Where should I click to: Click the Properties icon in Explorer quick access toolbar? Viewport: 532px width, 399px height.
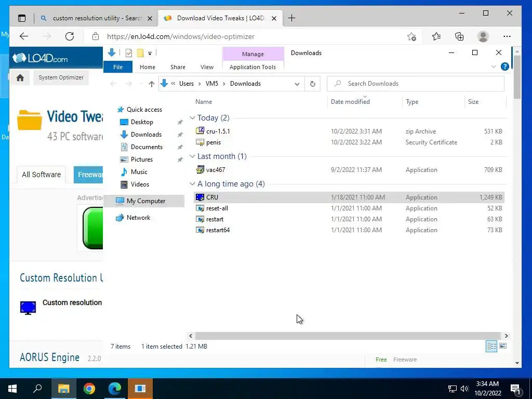pos(129,53)
